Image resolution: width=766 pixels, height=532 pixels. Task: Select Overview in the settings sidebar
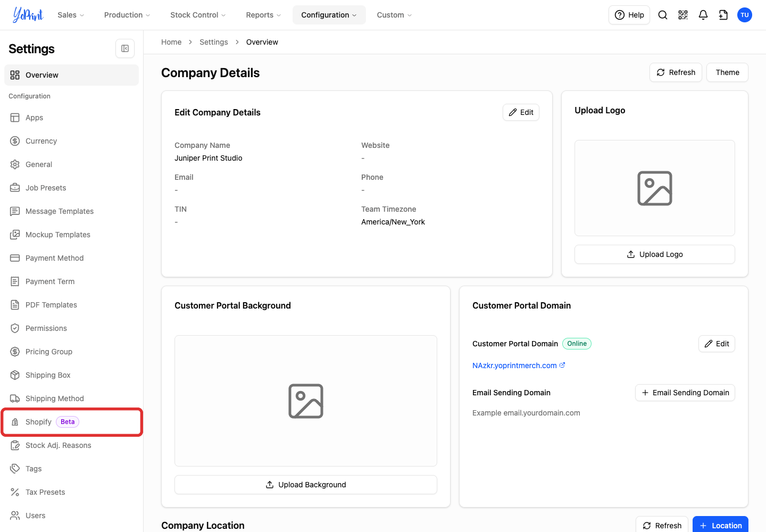click(71, 75)
